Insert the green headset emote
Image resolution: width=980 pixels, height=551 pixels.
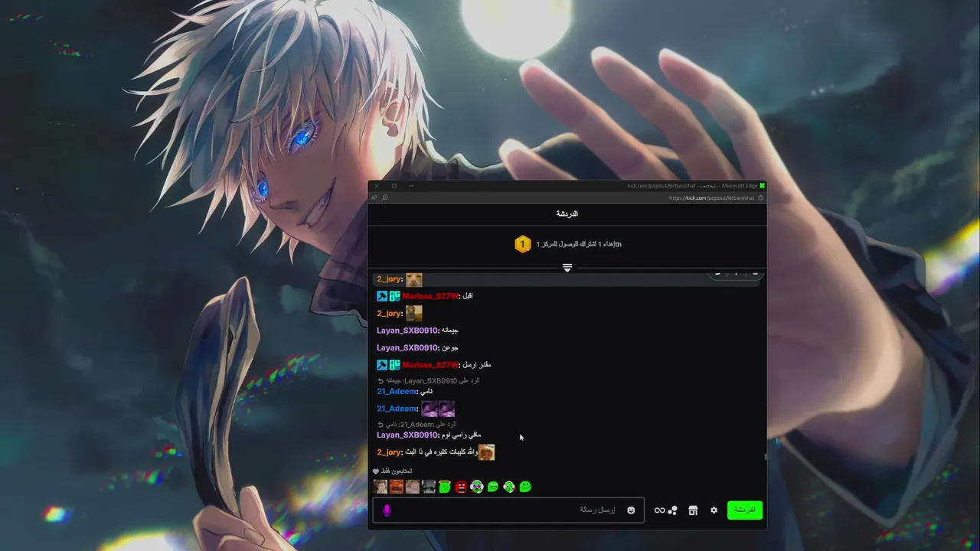click(509, 487)
